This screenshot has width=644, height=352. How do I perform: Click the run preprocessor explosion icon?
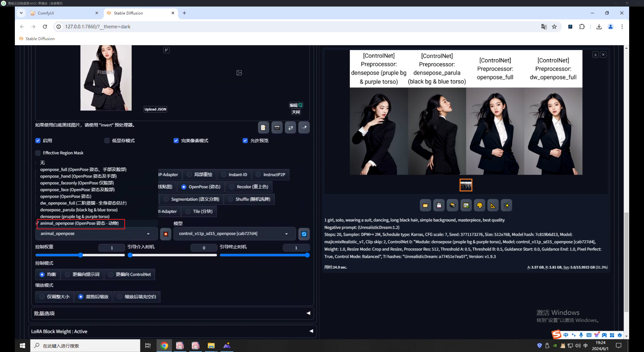pos(166,234)
